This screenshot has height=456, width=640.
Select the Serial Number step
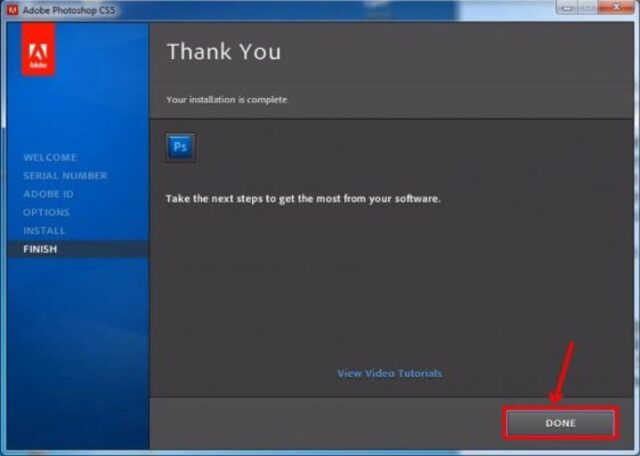click(65, 176)
